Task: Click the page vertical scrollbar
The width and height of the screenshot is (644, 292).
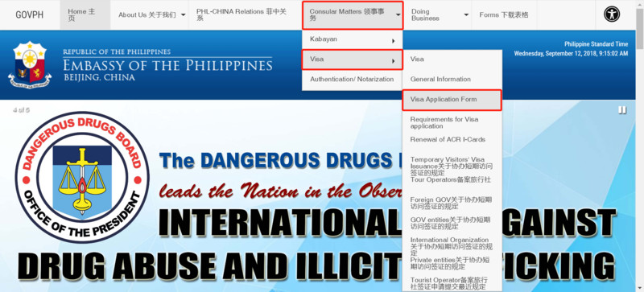Action: point(640,146)
